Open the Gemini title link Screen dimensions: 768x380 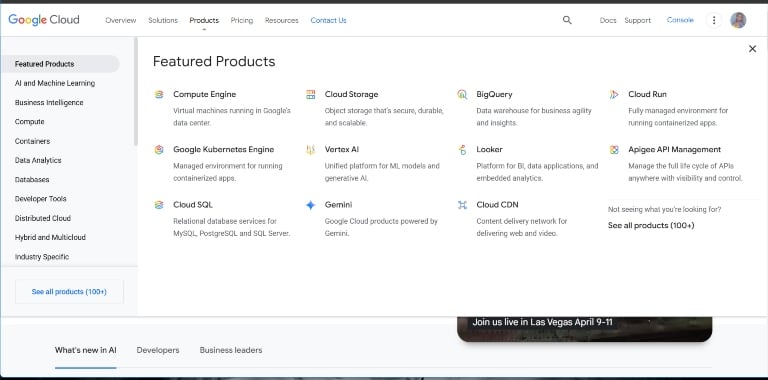(x=338, y=205)
